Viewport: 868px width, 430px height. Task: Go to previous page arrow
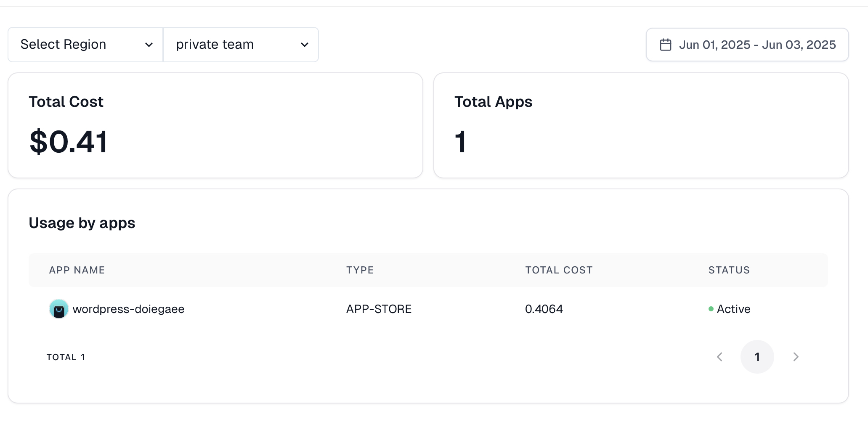click(719, 357)
